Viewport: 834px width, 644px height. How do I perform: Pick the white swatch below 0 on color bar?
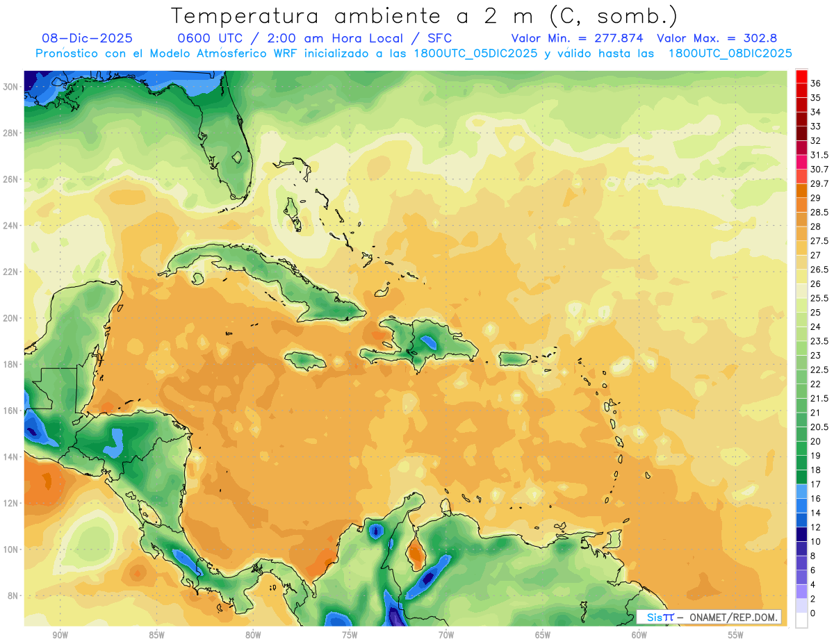point(801,620)
